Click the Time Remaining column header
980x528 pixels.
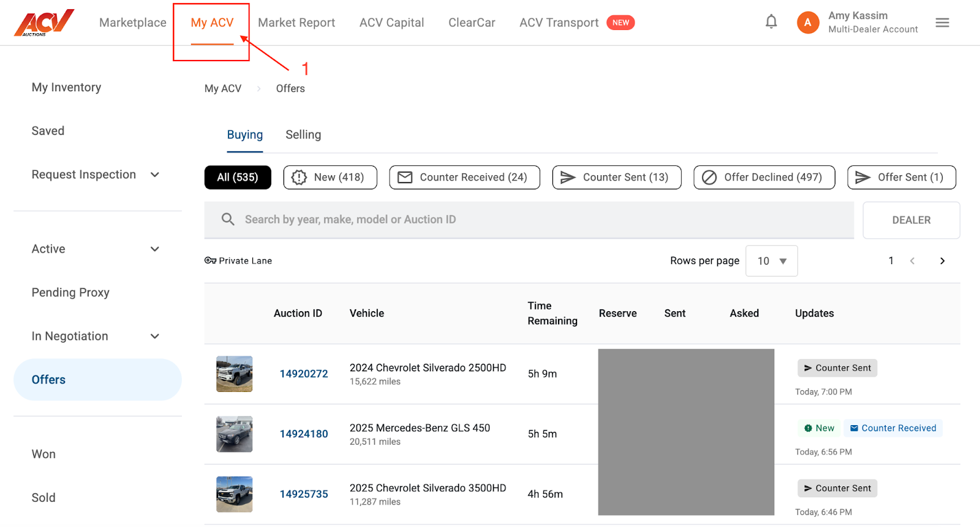point(552,313)
